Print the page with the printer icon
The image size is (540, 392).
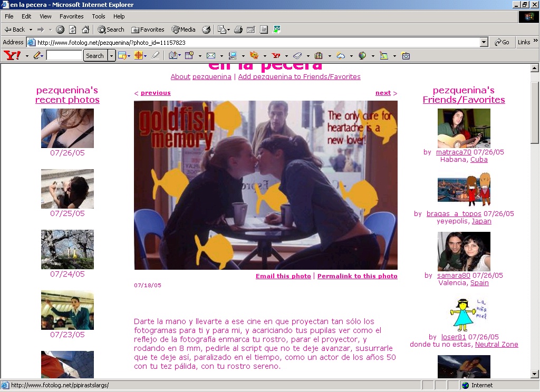[238, 30]
